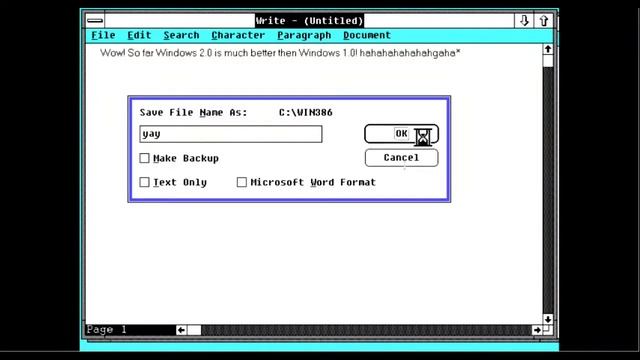Tick the Microsoft Word Format checkbox
This screenshot has height=360, width=640.
242,182
